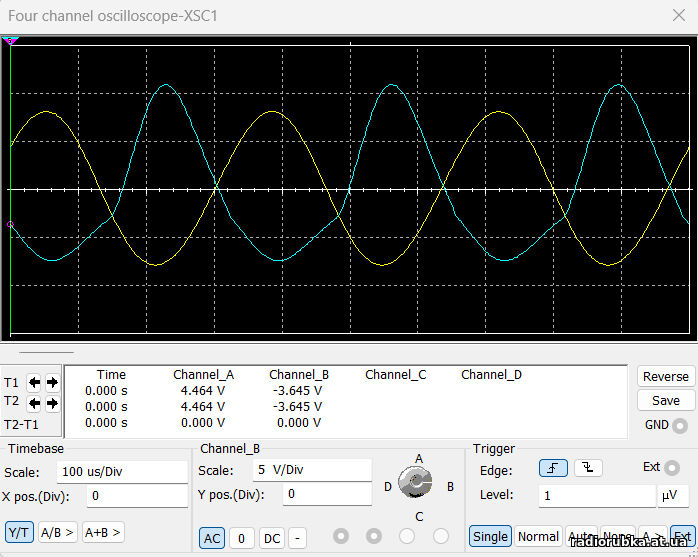Viewport: 698px width, 557px height.
Task: Move cursor T1 right with arrow
Action: 53,382
